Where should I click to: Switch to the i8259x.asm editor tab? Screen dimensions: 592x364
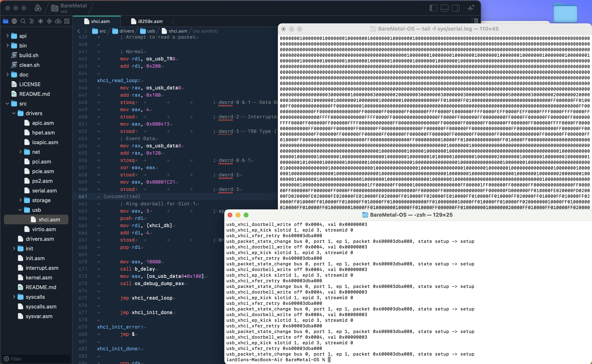(x=147, y=21)
